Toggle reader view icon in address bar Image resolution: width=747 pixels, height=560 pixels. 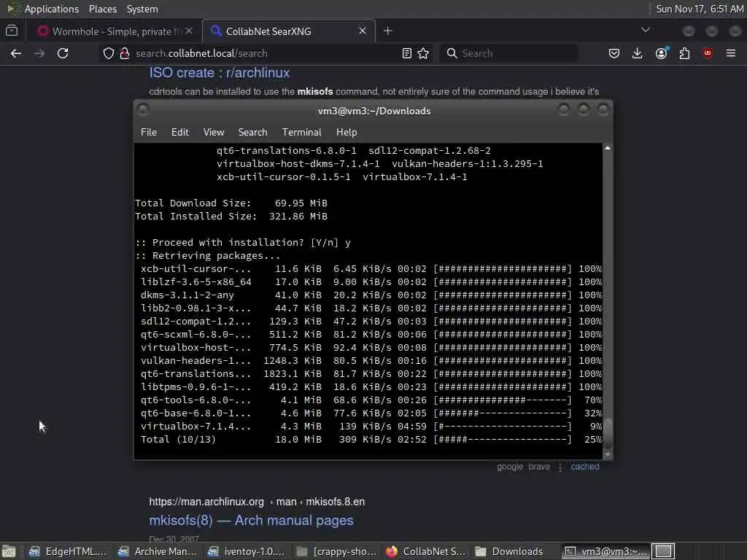(x=406, y=53)
